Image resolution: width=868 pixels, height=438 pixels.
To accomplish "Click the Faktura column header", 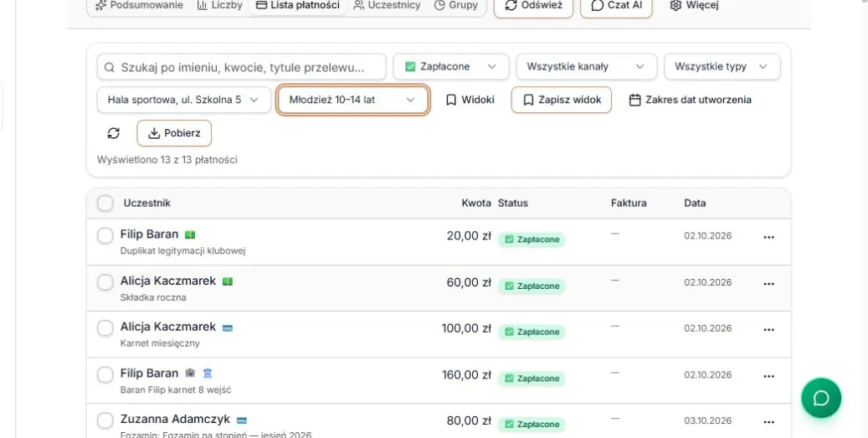I will (x=629, y=204).
